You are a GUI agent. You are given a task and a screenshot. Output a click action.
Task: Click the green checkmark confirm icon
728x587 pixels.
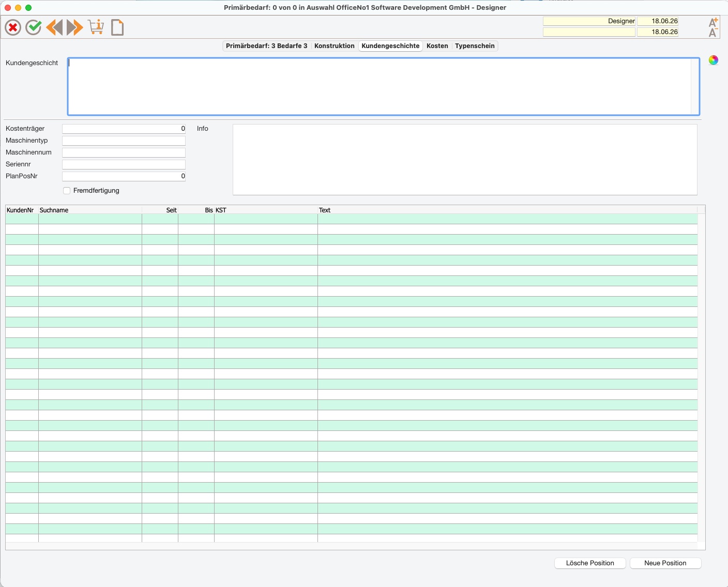pyautogui.click(x=34, y=27)
